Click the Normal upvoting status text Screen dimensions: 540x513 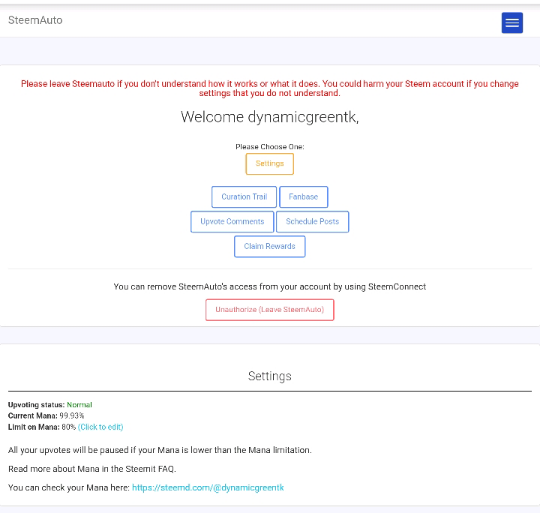click(79, 405)
